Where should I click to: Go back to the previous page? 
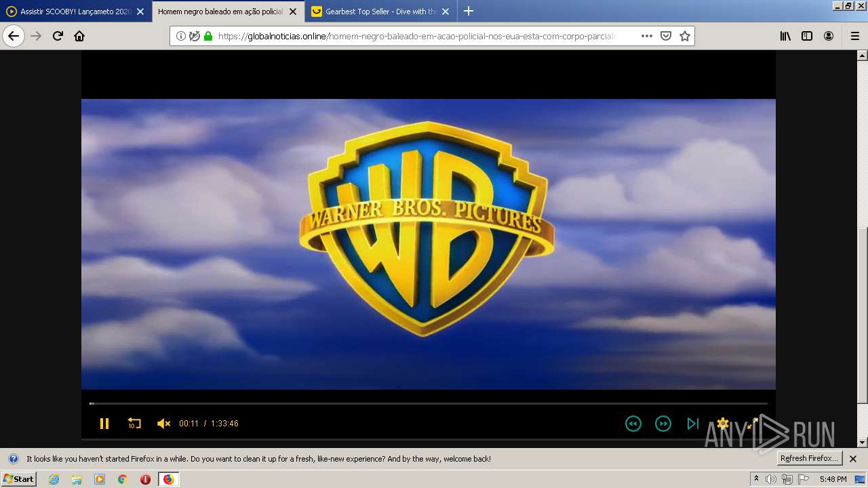click(x=14, y=36)
